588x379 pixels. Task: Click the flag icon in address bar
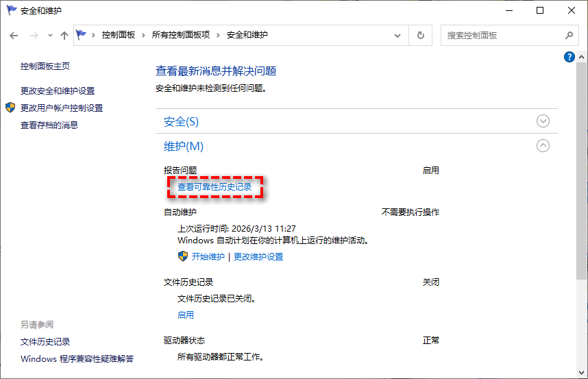pyautogui.click(x=82, y=35)
